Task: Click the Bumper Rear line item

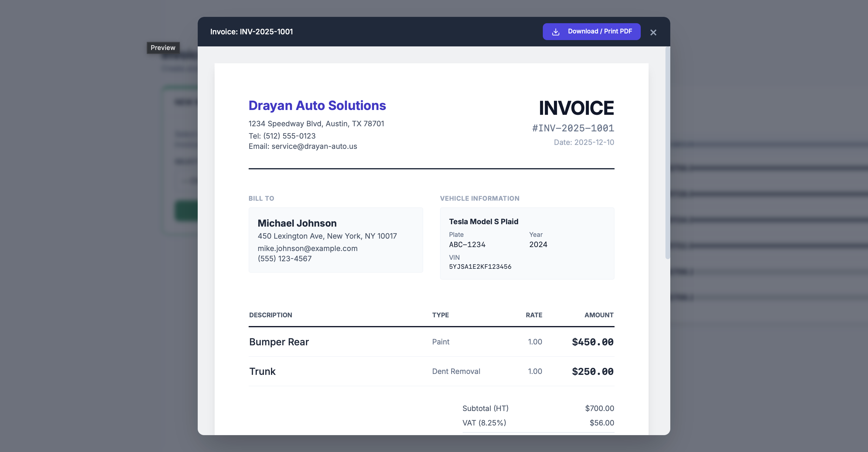Action: coord(279,341)
